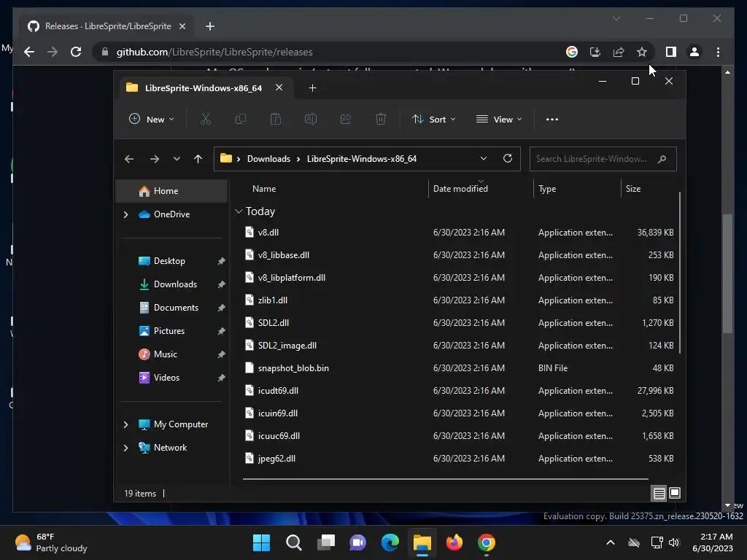Open the See more ellipsis menu in Explorer
The width and height of the screenshot is (747, 560).
pos(552,119)
